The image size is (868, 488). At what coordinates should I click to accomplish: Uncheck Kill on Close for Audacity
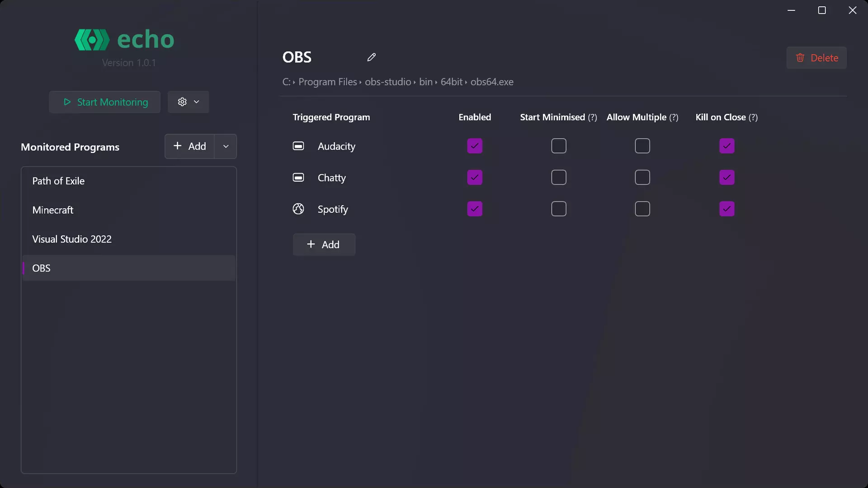pyautogui.click(x=727, y=146)
